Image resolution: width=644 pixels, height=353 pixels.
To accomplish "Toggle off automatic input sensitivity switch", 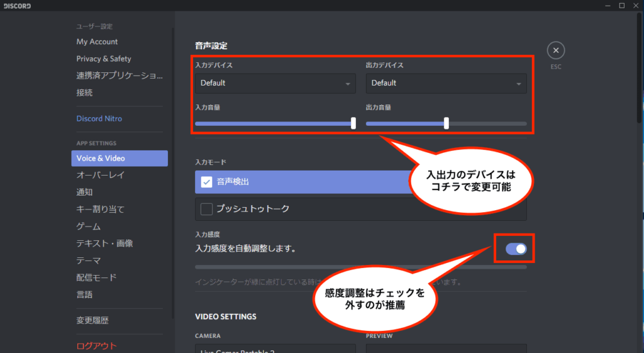I will 516,249.
